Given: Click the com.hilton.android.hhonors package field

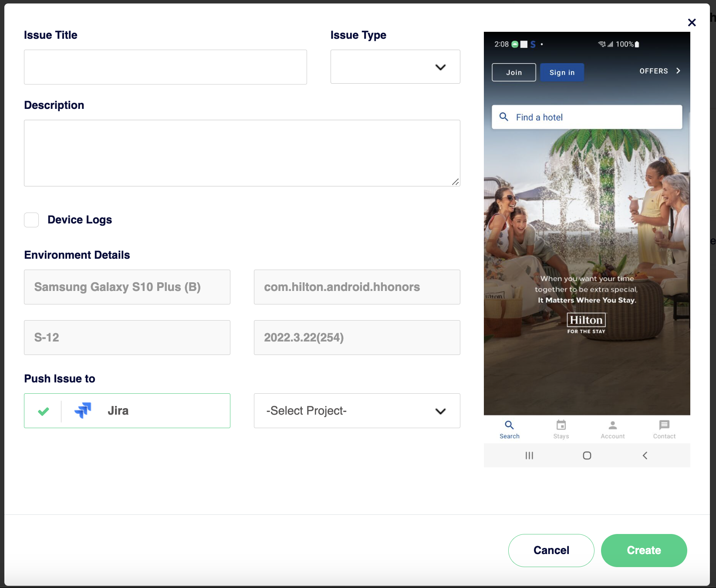Looking at the screenshot, I should point(357,287).
